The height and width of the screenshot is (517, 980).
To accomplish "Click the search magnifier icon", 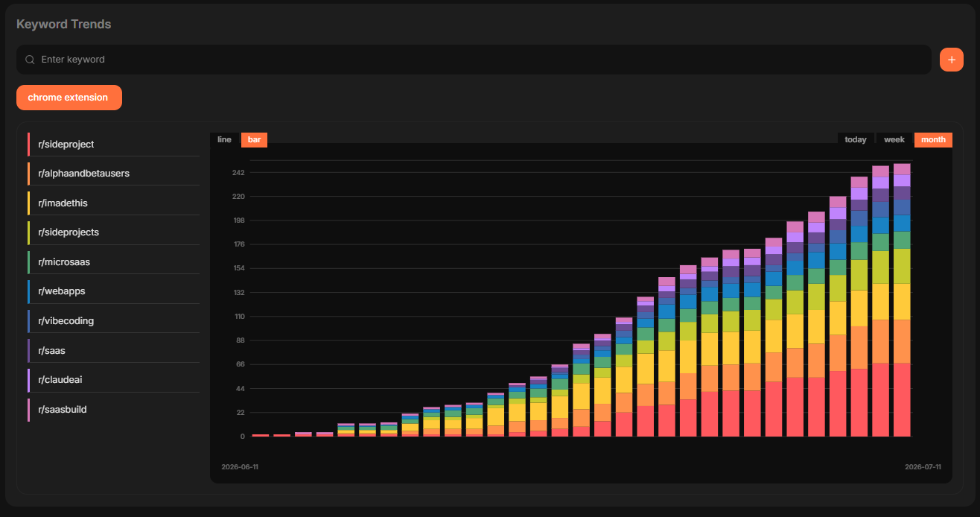I will tap(31, 60).
